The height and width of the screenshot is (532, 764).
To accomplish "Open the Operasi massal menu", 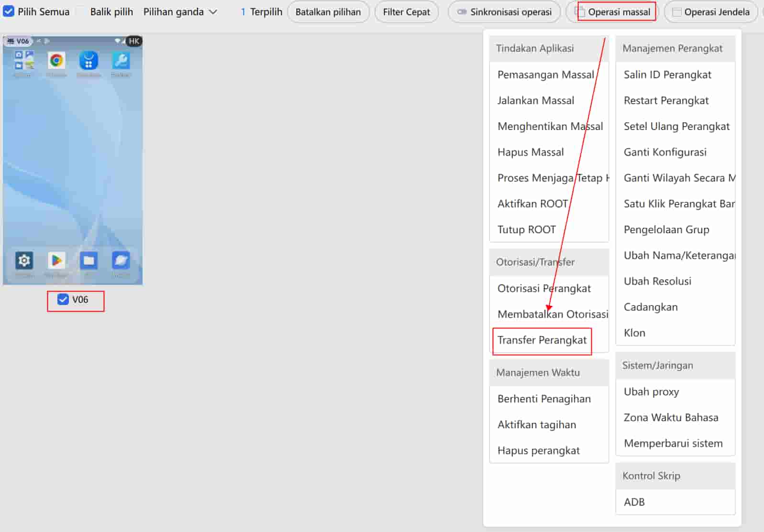I will pos(613,12).
